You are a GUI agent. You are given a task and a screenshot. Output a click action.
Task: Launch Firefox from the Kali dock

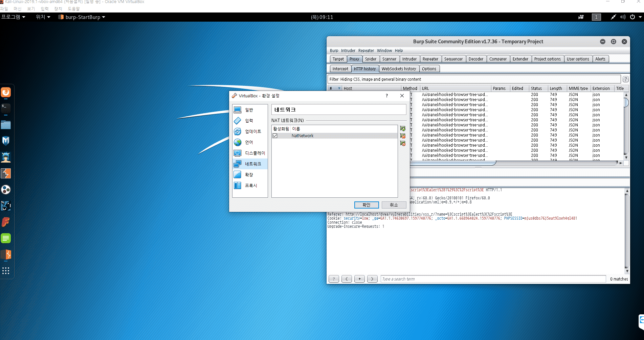click(x=6, y=92)
